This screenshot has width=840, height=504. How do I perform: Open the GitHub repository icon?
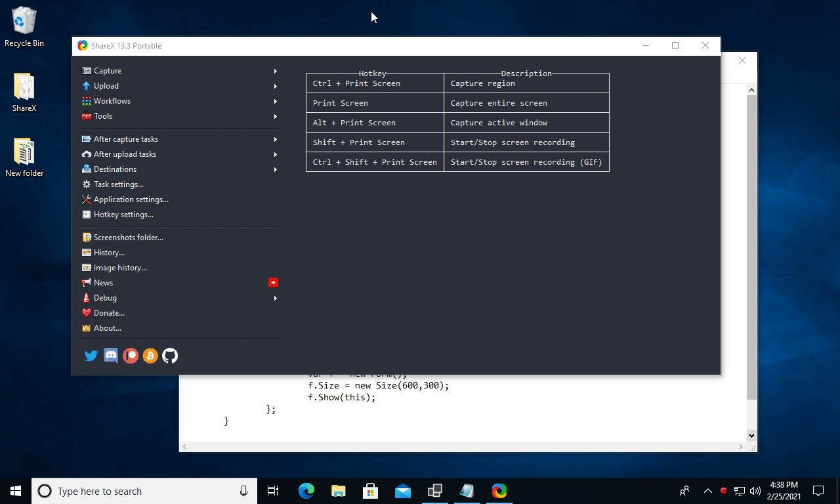click(170, 355)
